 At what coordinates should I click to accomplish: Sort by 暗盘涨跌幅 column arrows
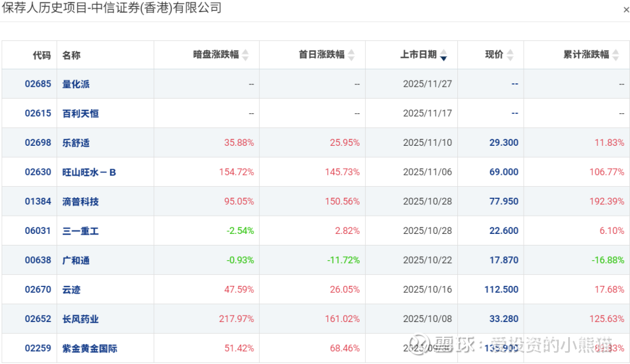point(245,55)
